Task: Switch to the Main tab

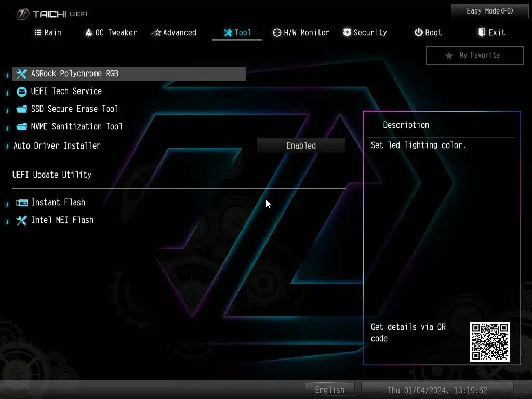Action: point(47,33)
